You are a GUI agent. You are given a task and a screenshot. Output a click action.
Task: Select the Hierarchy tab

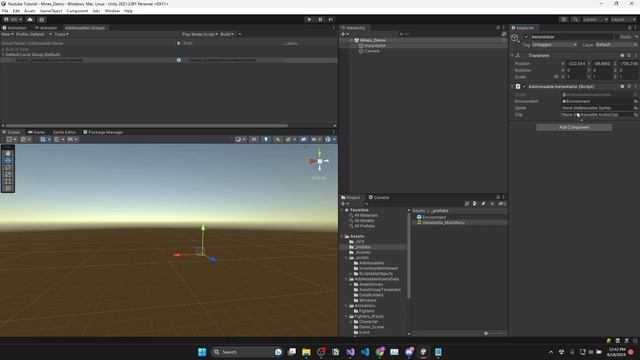[x=353, y=28]
